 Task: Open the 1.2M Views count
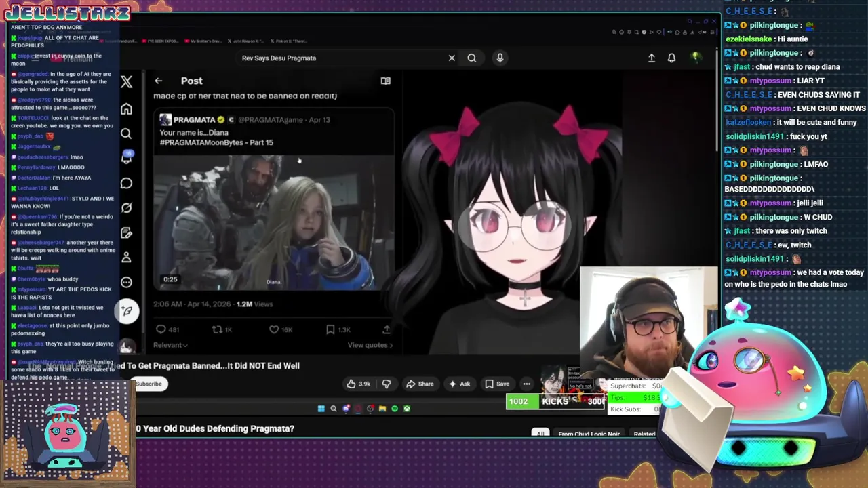tap(254, 304)
